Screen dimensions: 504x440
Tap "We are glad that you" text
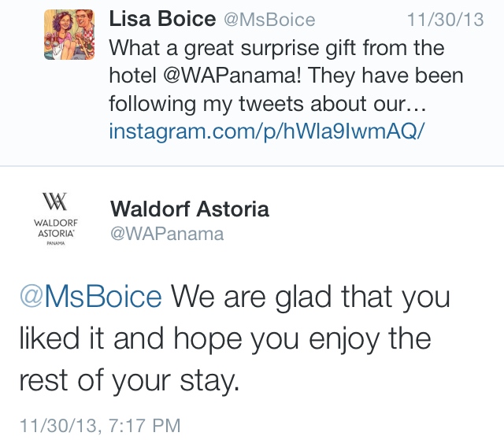(310, 298)
